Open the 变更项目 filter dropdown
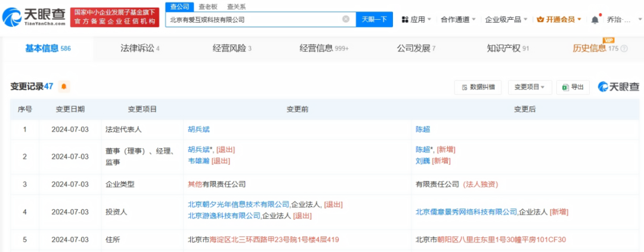 (530, 87)
